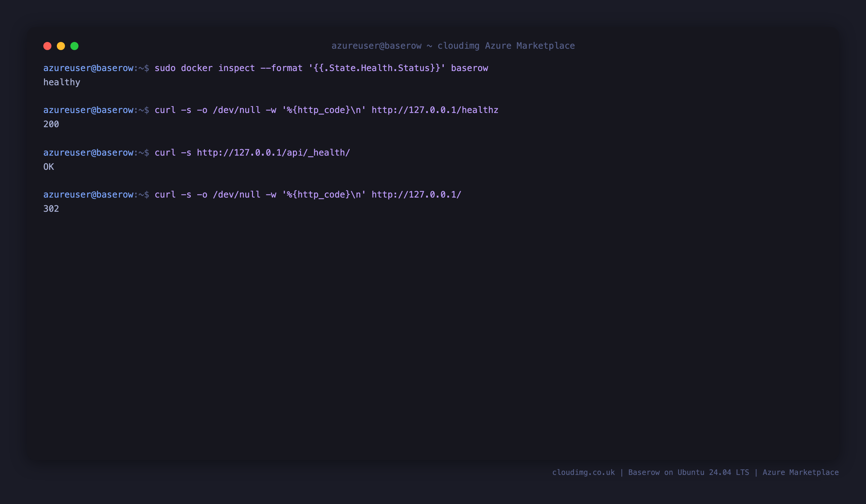Click the 'baserow' container name argument

click(470, 68)
